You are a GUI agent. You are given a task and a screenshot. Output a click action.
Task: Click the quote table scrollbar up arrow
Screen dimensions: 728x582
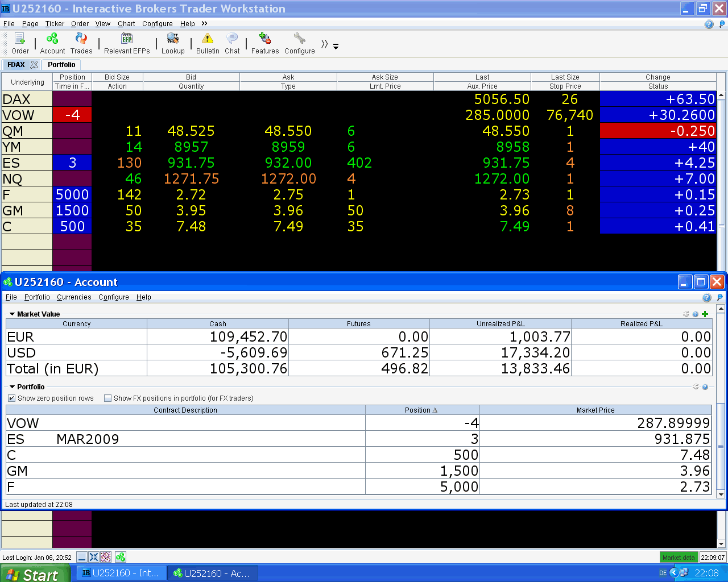click(721, 95)
